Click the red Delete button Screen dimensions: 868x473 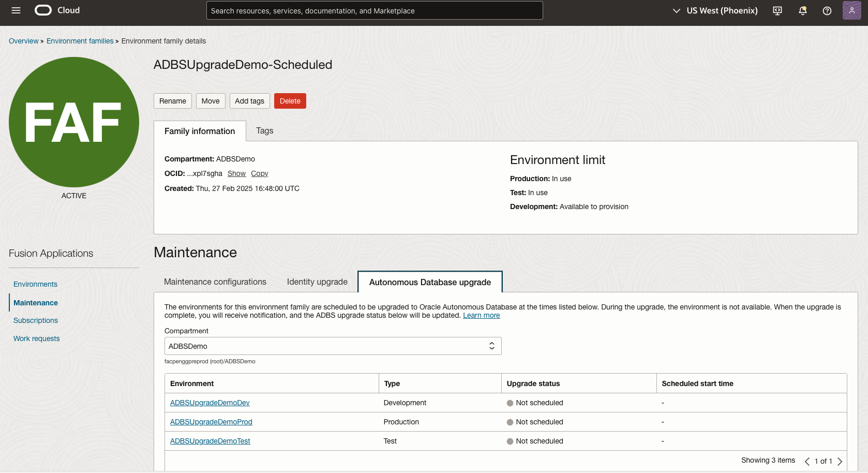point(290,101)
